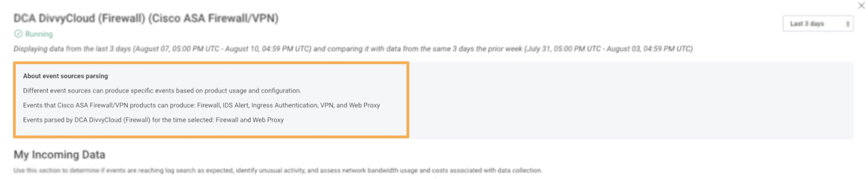Image resolution: width=868 pixels, height=179 pixels.
Task: Click the empty gray area beside the highlighted box
Action: 630,100
